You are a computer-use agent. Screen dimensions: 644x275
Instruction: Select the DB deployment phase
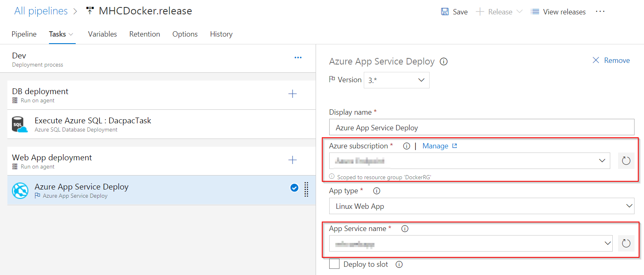click(162, 95)
